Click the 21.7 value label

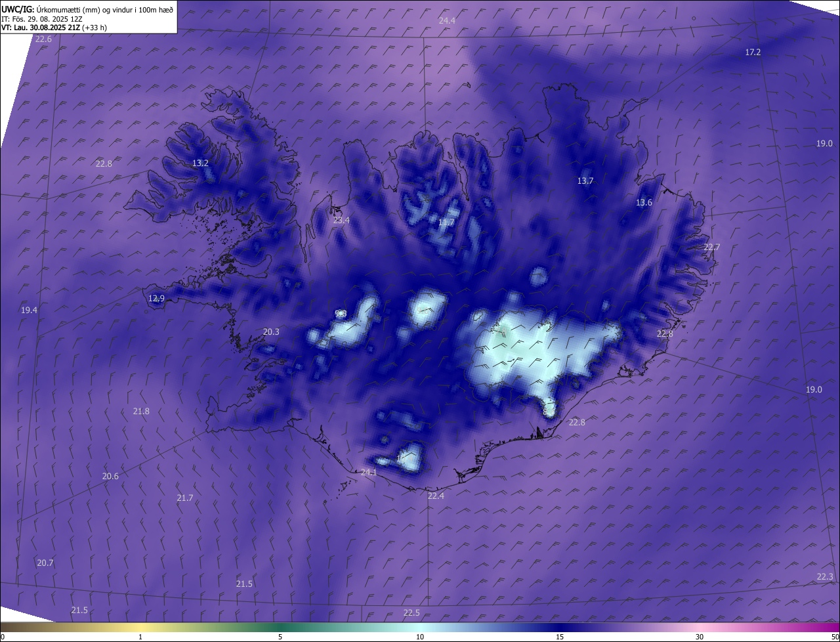[x=185, y=498]
